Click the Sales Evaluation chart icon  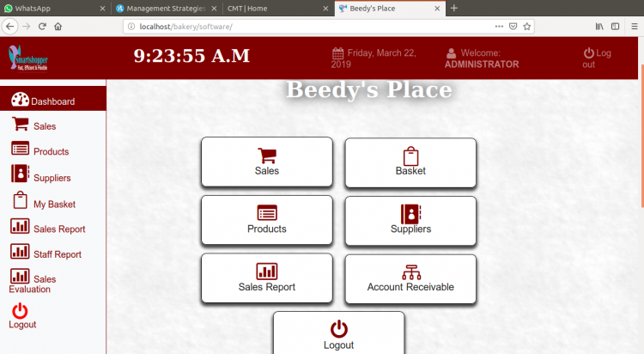tap(20, 276)
